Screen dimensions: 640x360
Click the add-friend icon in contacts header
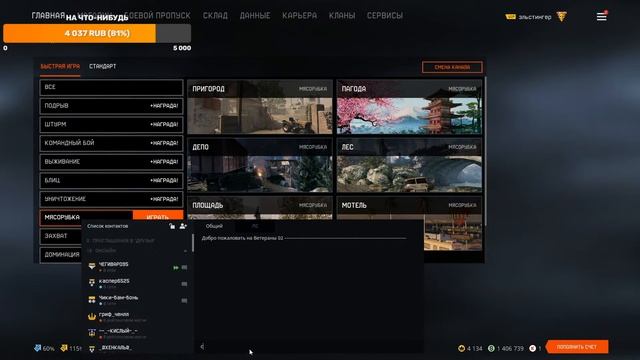(183, 226)
